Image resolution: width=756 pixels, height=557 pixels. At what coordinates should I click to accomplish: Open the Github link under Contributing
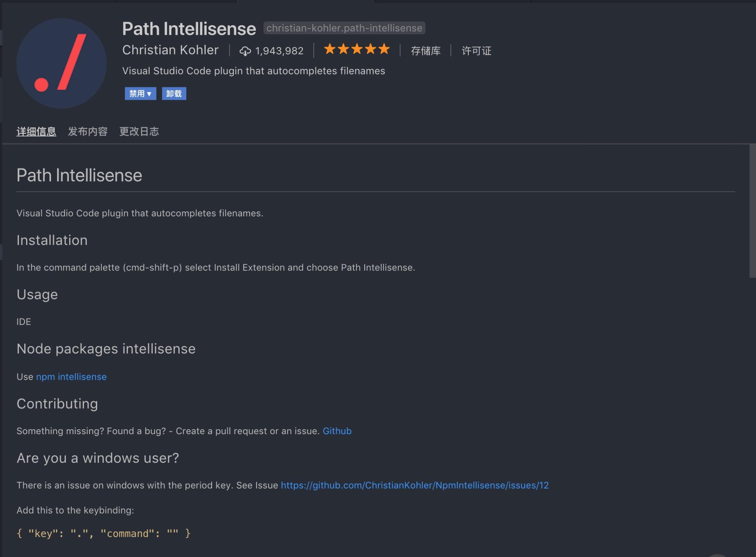pyautogui.click(x=337, y=431)
